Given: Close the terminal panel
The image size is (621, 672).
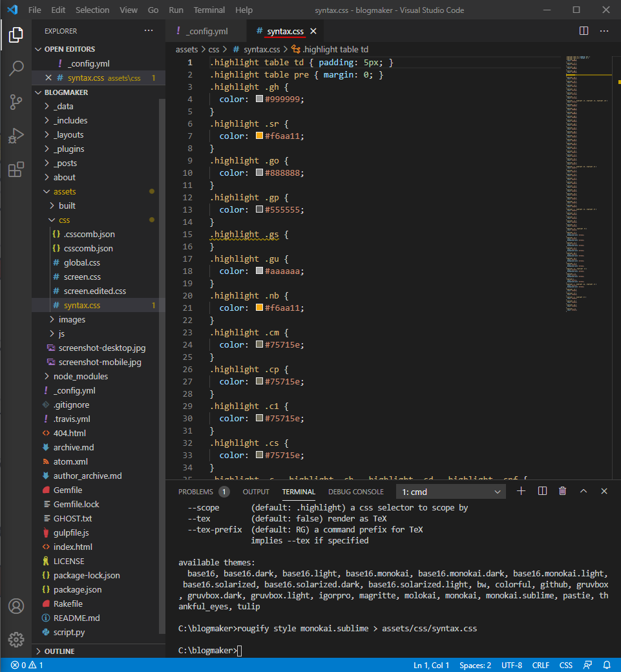Looking at the screenshot, I should coord(604,491).
